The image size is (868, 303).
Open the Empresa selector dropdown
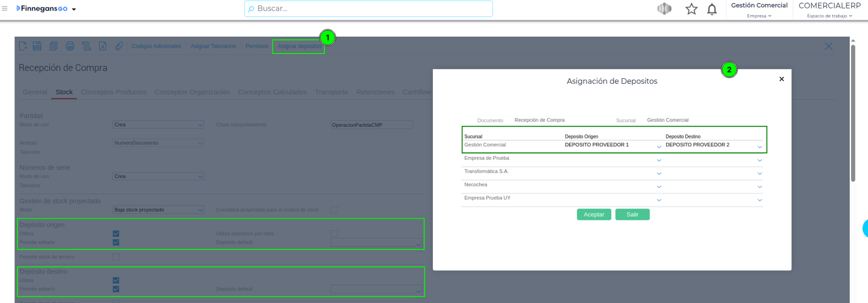click(759, 16)
